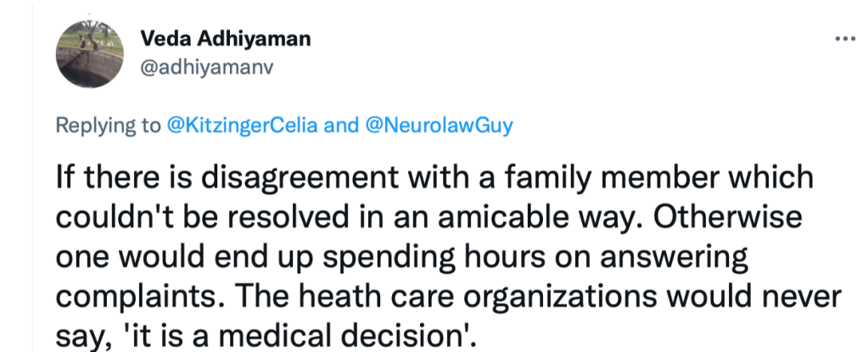Click the 'Replying to' label text
Image resolution: width=868 pixels, height=352 pixels.
coord(108,126)
